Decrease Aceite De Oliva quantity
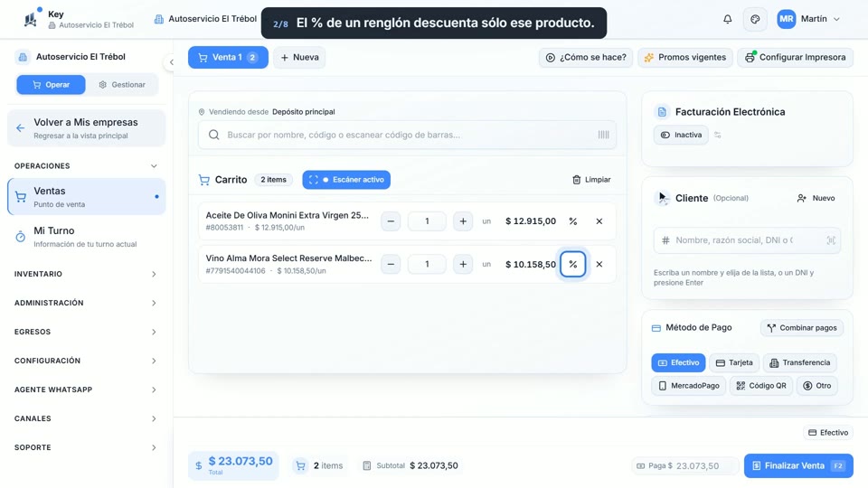Image resolution: width=868 pixels, height=488 pixels. pos(391,221)
